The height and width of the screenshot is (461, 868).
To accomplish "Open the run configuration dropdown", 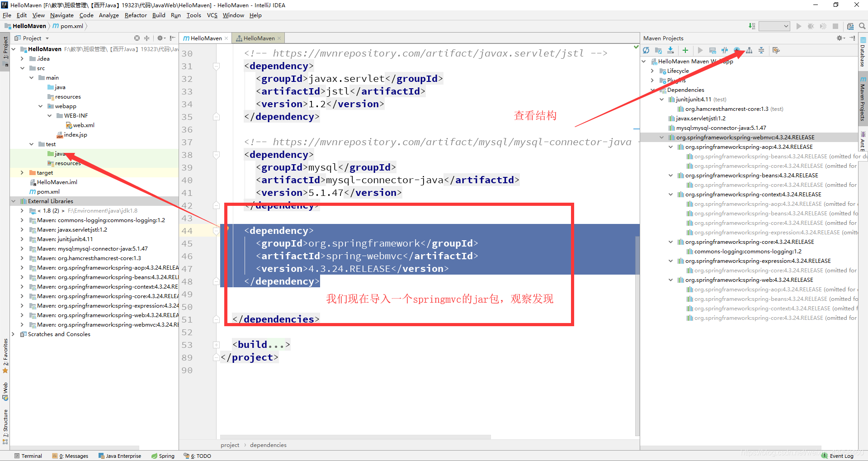I will 774,26.
